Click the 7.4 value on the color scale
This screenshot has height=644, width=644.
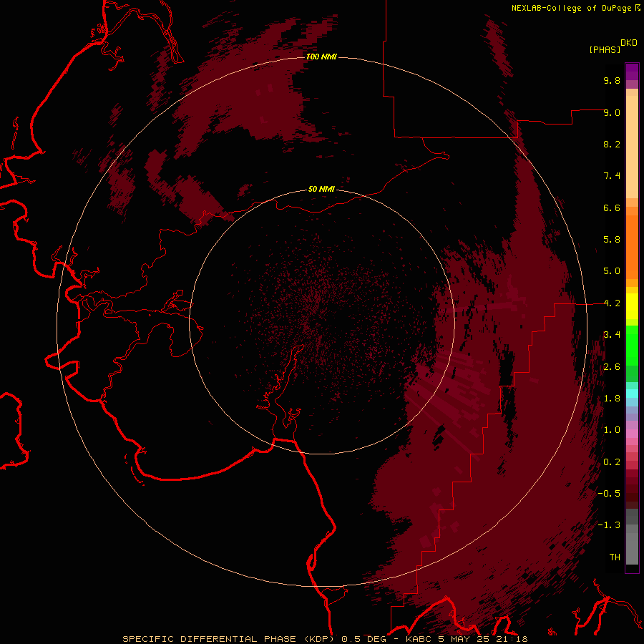612,176
